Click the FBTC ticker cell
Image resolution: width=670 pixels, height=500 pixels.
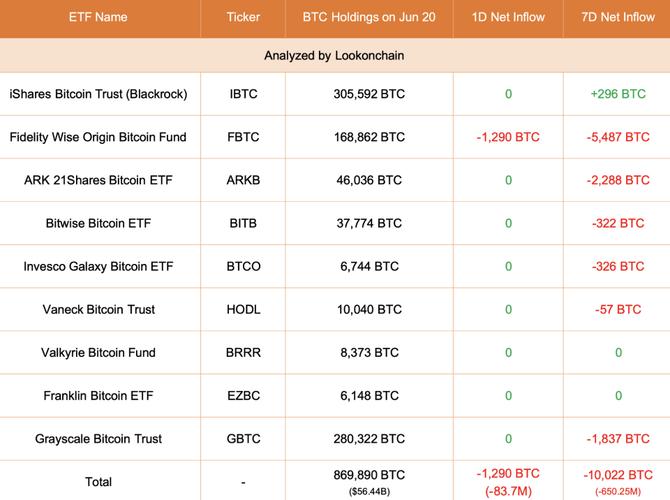[243, 137]
